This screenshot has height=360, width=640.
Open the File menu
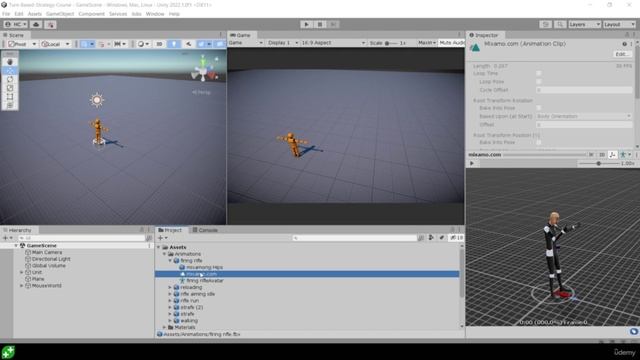(x=6, y=14)
